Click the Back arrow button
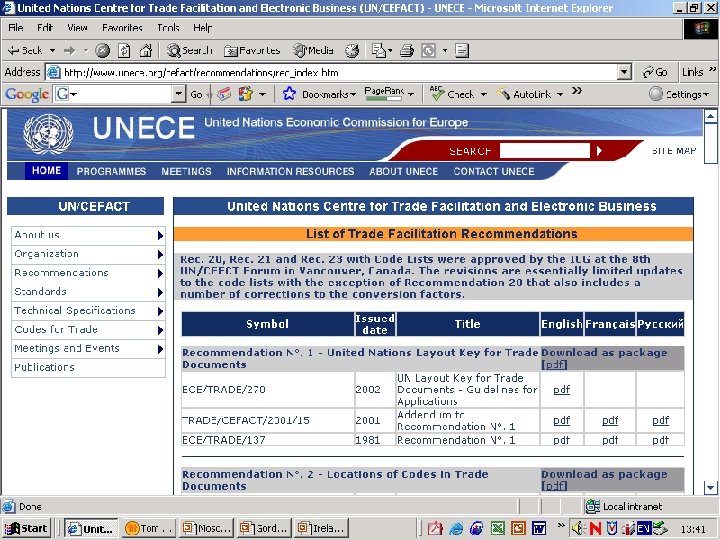The height and width of the screenshot is (540, 720). 25,51
